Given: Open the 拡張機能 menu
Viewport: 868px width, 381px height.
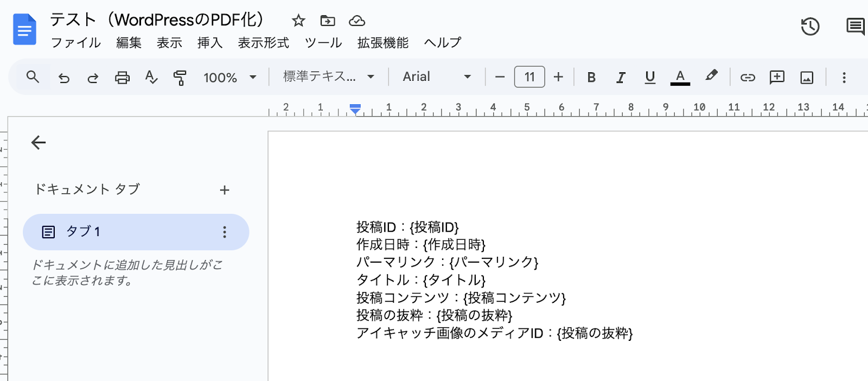Looking at the screenshot, I should click(x=383, y=43).
